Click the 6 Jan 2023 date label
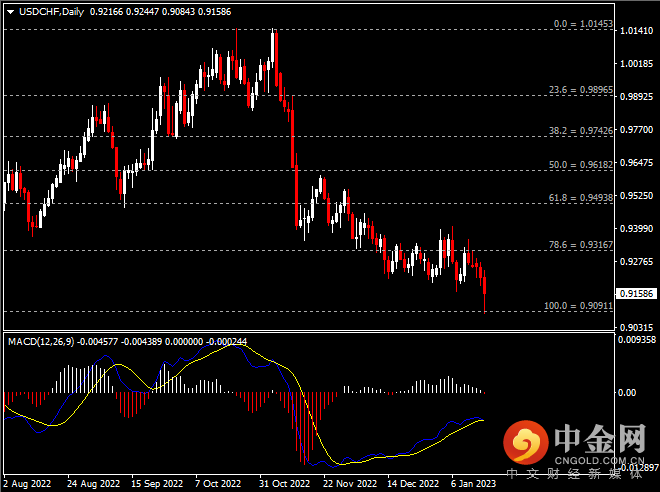 point(472,483)
